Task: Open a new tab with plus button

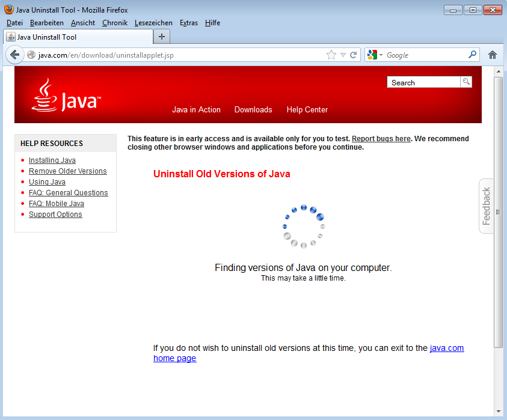Action: click(x=161, y=37)
